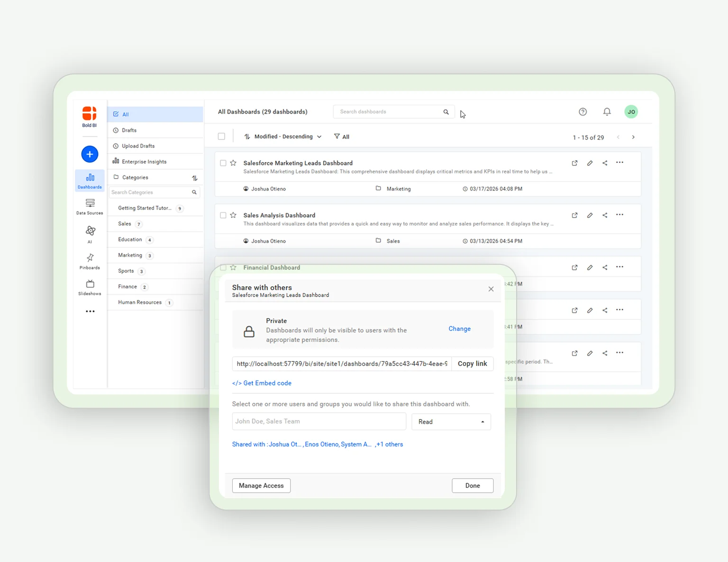Click the blue plus create button
Viewport: 728px width, 562px height.
click(x=90, y=154)
